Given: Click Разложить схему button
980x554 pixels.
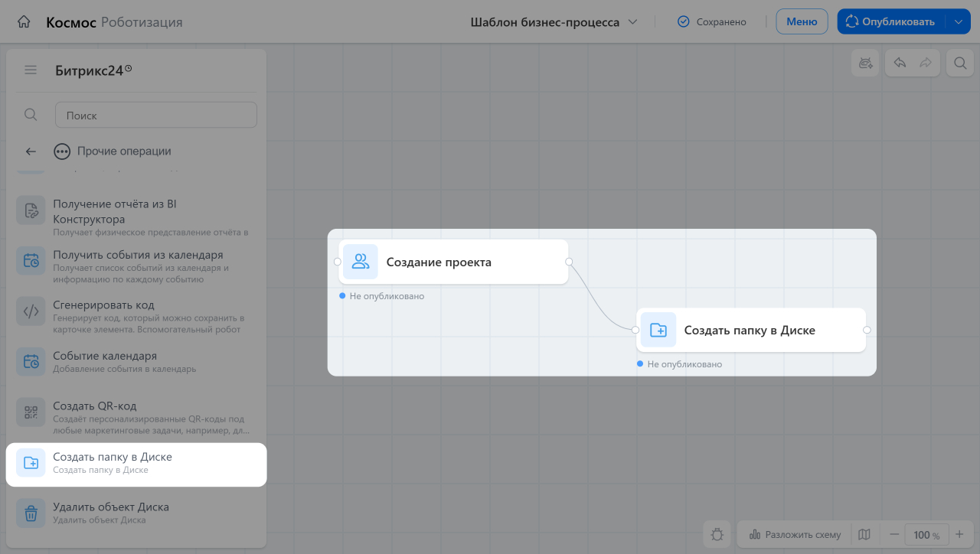Looking at the screenshot, I should pyautogui.click(x=795, y=534).
